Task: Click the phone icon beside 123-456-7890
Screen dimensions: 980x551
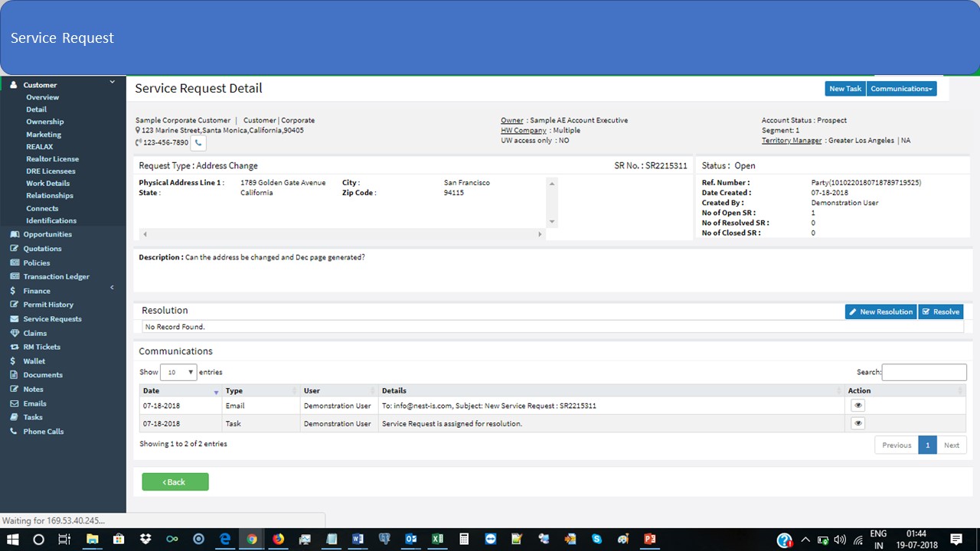Action: pyautogui.click(x=198, y=143)
